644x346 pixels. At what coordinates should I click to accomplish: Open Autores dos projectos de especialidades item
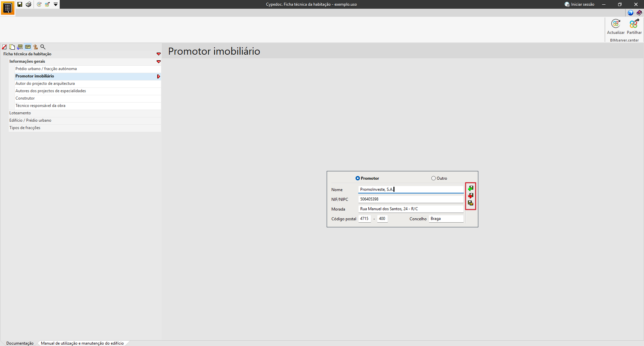[x=88, y=91]
